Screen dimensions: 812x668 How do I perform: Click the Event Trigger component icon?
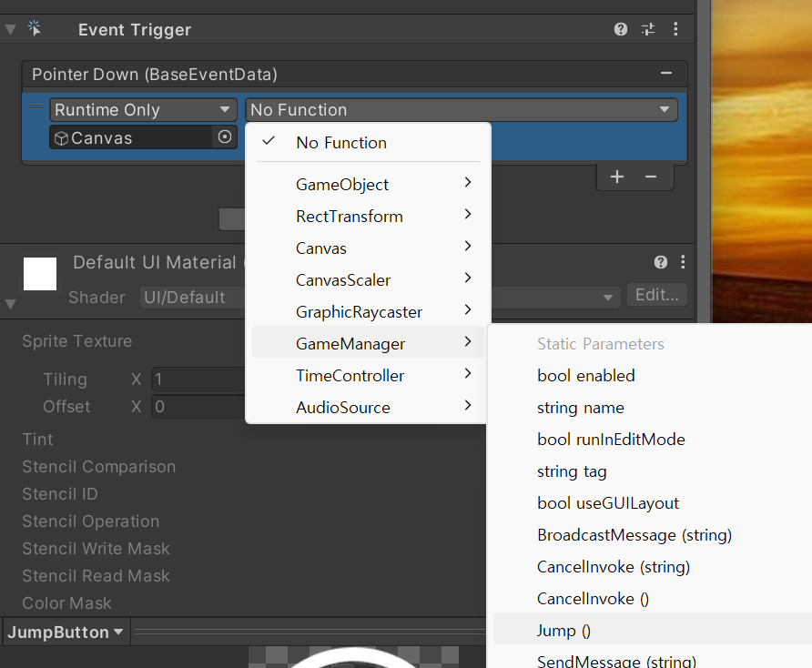pyautogui.click(x=35, y=28)
